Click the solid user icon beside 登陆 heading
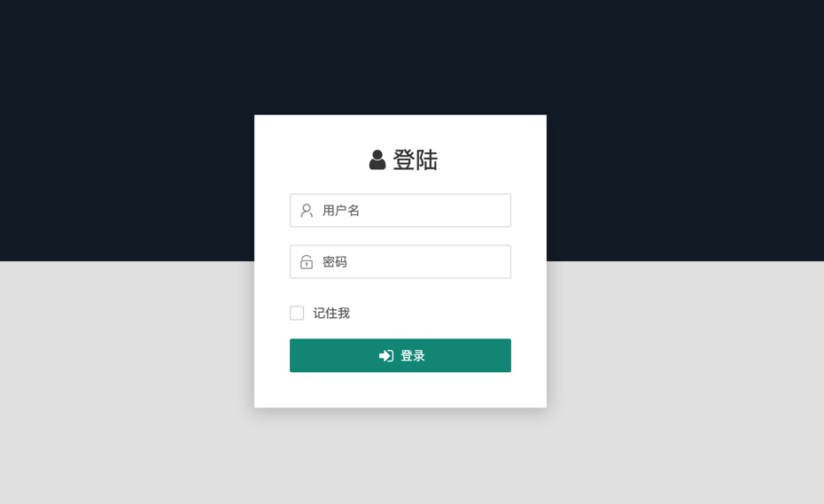This screenshot has width=824, height=504. tap(377, 159)
